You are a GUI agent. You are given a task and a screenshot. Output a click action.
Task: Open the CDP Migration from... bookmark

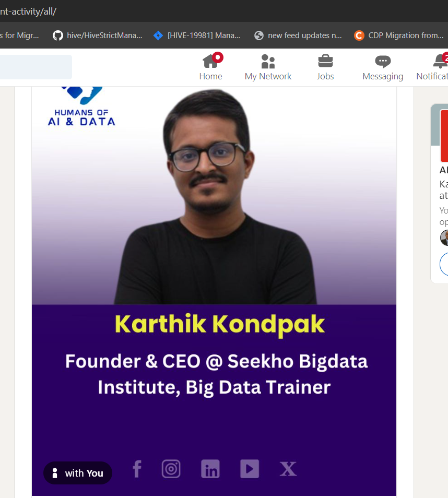tap(399, 35)
